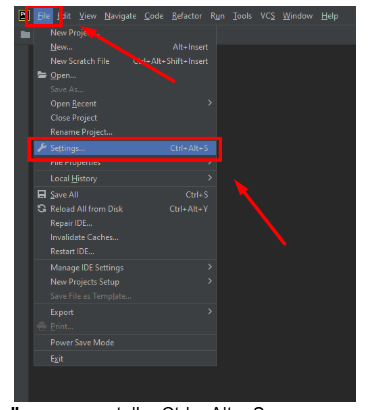Open the Code menu
The image size is (373, 410).
click(x=154, y=16)
